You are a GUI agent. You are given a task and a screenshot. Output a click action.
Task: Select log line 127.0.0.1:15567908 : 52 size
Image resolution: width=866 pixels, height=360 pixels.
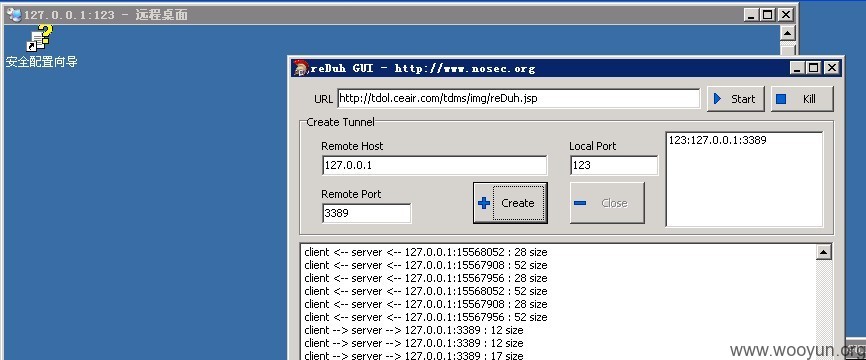pyautogui.click(x=426, y=265)
